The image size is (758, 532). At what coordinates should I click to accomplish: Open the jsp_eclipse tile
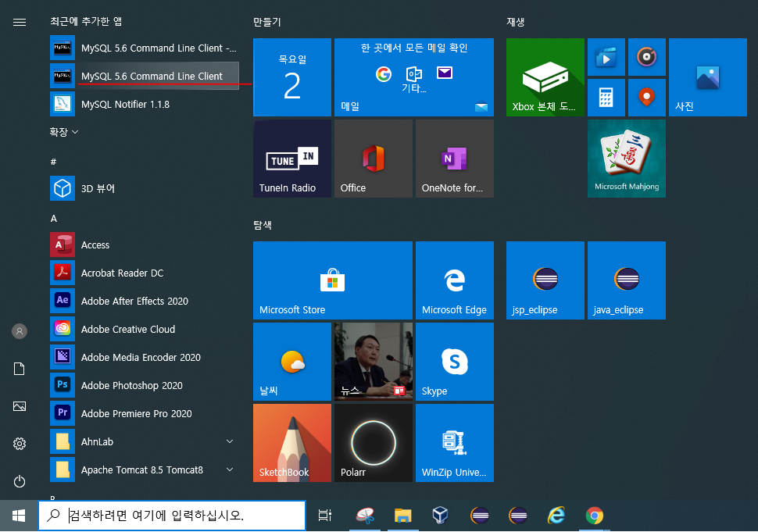pos(545,280)
